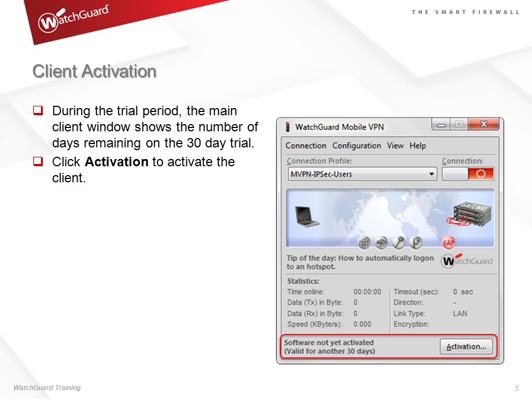
Task: Click the world map connection graphic
Action: 390,218
